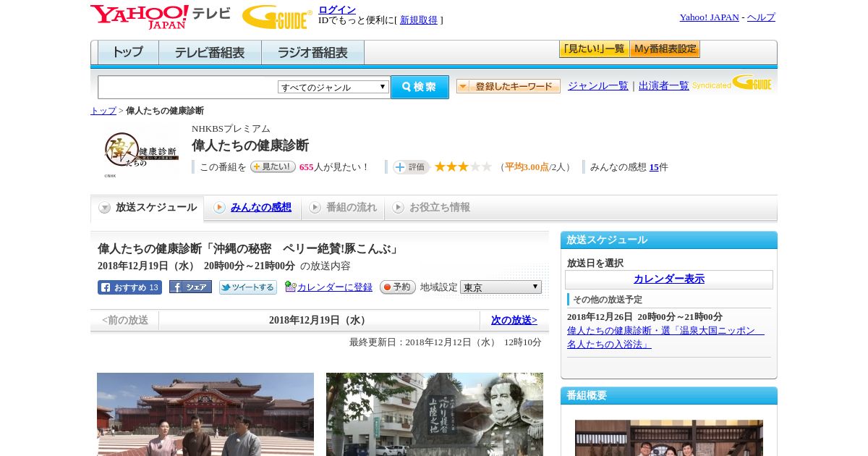Add program with 見たい! button
The height and width of the screenshot is (456, 868).
[x=273, y=166]
